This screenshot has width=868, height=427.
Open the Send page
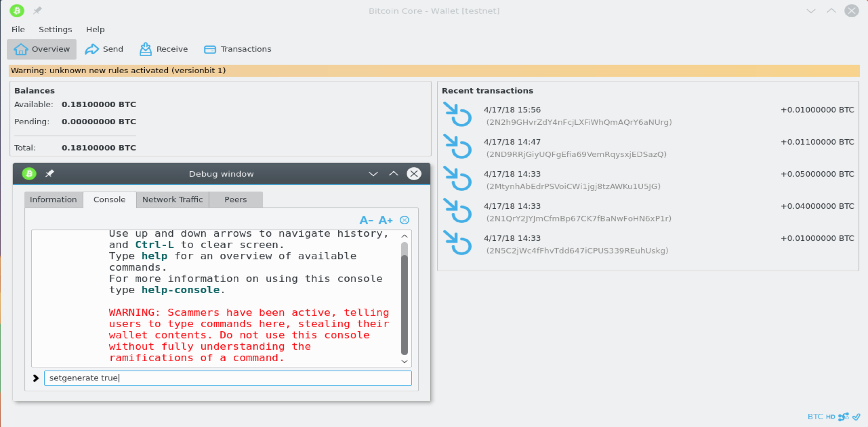(104, 49)
